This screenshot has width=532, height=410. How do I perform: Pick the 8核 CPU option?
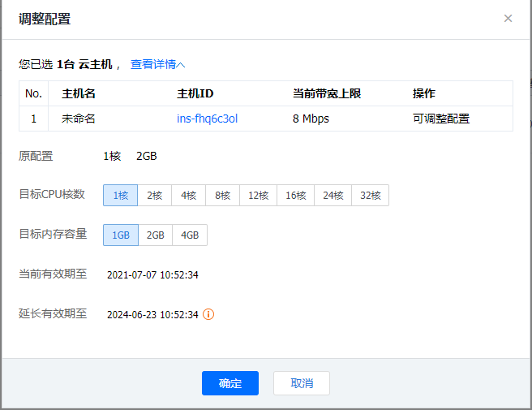click(x=222, y=196)
